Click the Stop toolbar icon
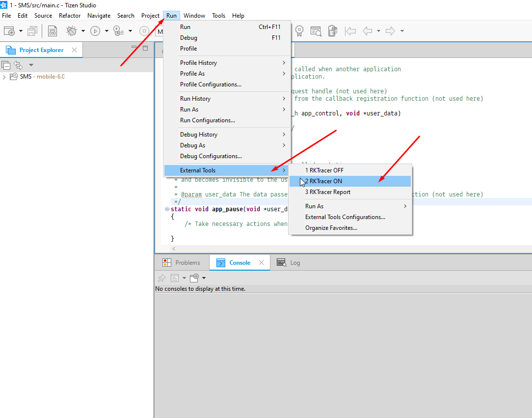The width and height of the screenshot is (532, 418). pos(144,31)
